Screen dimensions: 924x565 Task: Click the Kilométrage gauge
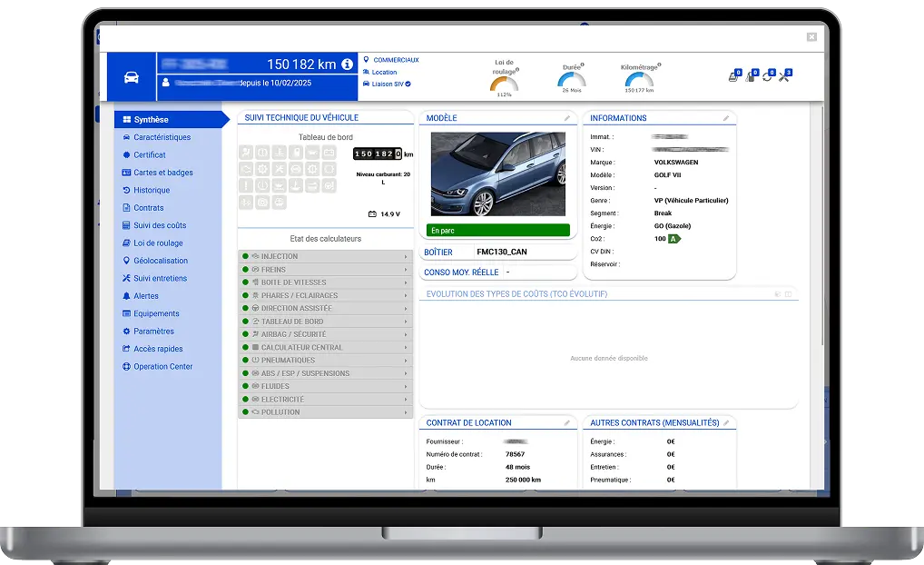coord(639,78)
